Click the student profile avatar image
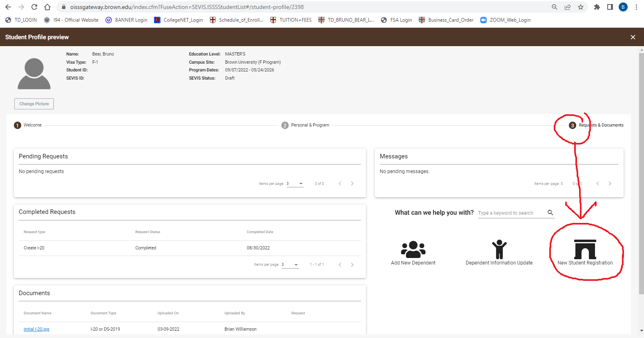Screen dimensions: 644x338 (x=34, y=73)
